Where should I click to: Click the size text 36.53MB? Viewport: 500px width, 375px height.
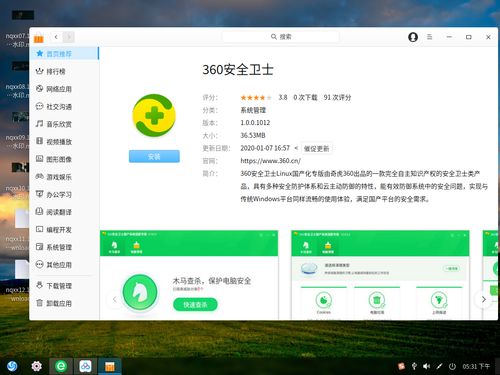(253, 135)
